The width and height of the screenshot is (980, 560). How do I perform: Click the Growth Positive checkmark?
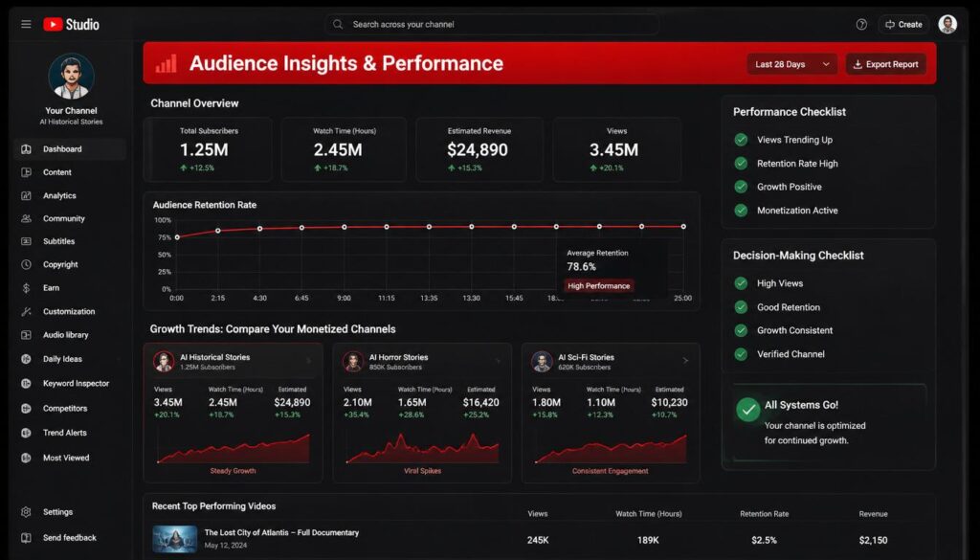[742, 187]
